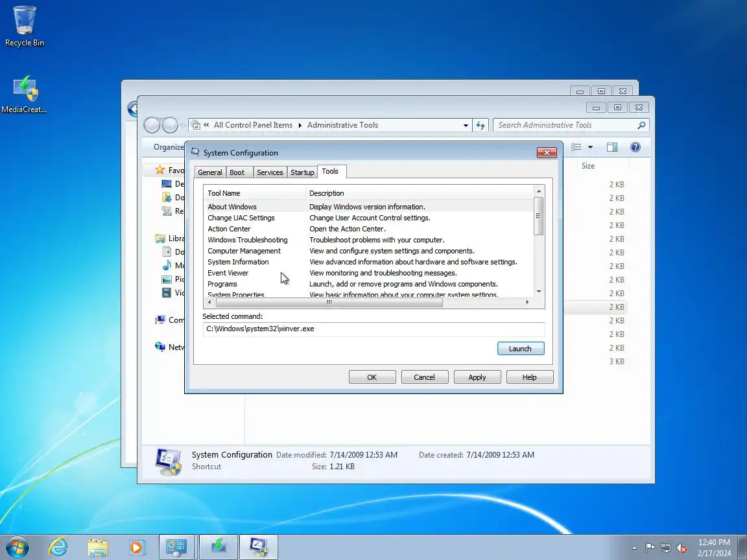The height and width of the screenshot is (560, 747).
Task: Open network icon in system tray
Action: pos(665,548)
